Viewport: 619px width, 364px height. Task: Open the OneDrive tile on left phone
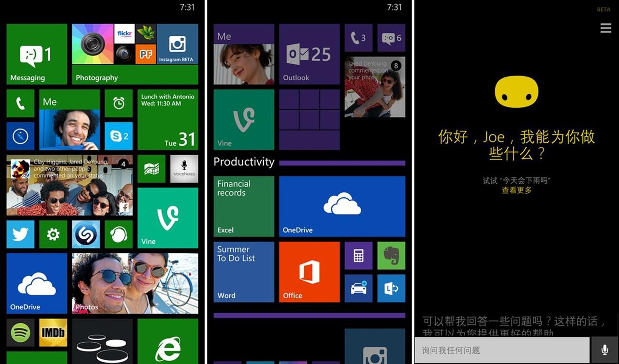coord(37,283)
